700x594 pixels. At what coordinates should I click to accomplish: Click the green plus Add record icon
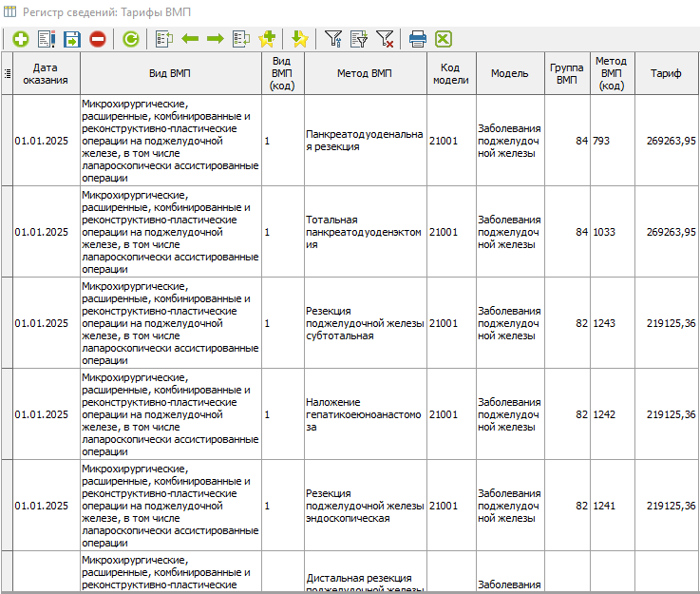[x=20, y=39]
